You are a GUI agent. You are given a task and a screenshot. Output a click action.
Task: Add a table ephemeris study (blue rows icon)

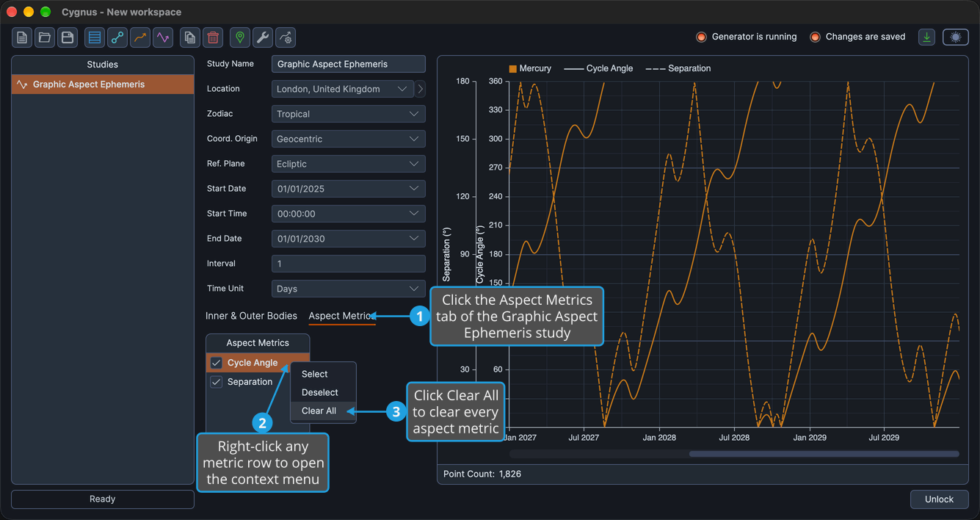(95, 37)
